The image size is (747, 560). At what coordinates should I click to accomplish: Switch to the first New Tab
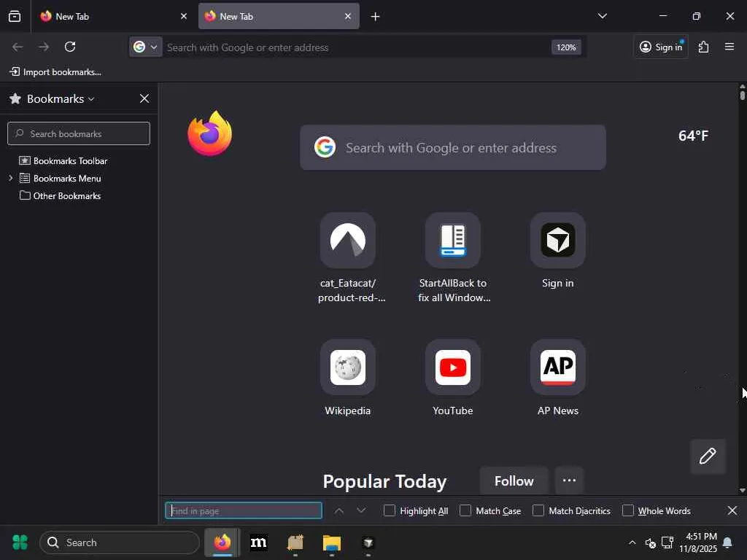pyautogui.click(x=113, y=16)
